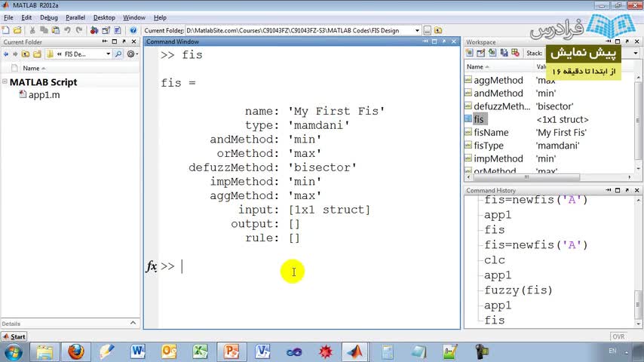This screenshot has height=362, width=644.
Task: Paste from clipboard toolbar icon
Action: pos(56,30)
